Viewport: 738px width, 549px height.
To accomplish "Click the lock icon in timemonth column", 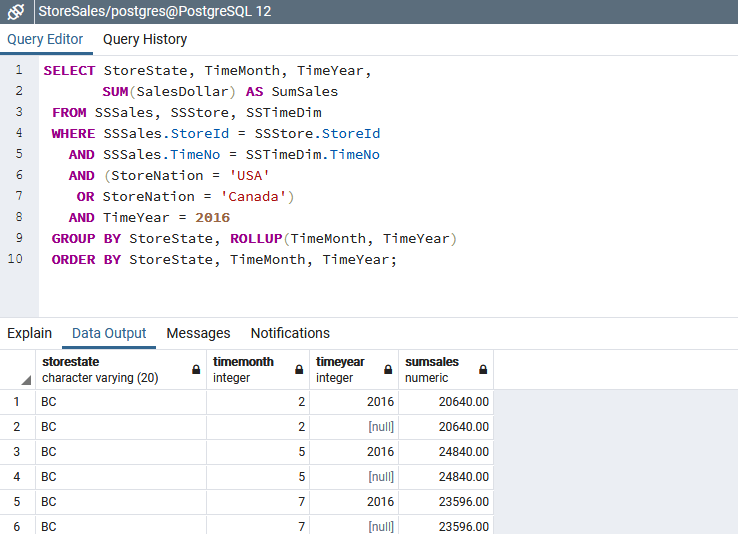I will pos(299,369).
